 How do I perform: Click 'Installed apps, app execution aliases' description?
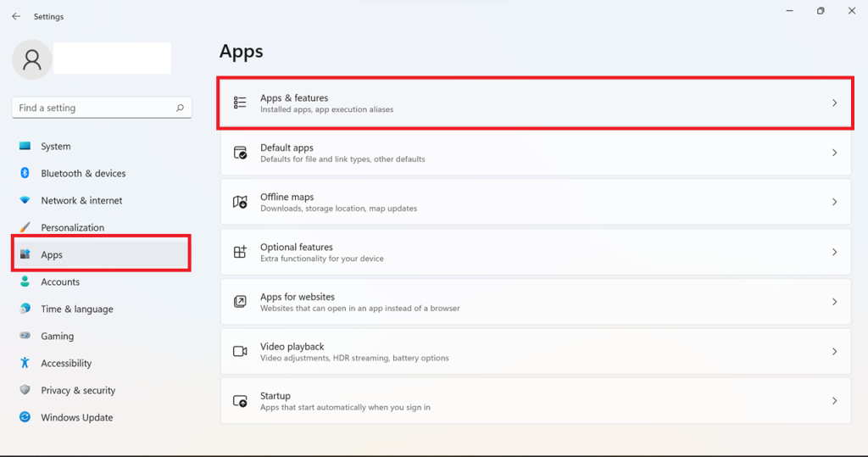click(326, 109)
